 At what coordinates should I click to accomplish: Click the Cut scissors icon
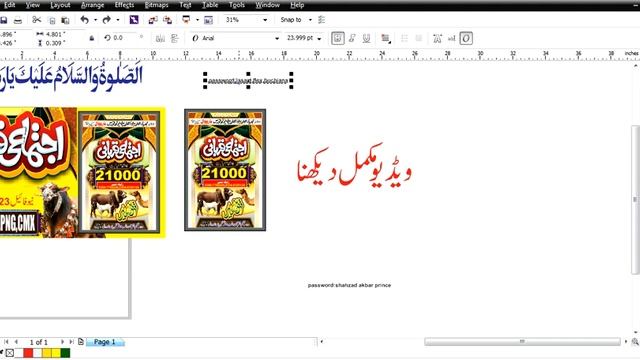coord(37,20)
